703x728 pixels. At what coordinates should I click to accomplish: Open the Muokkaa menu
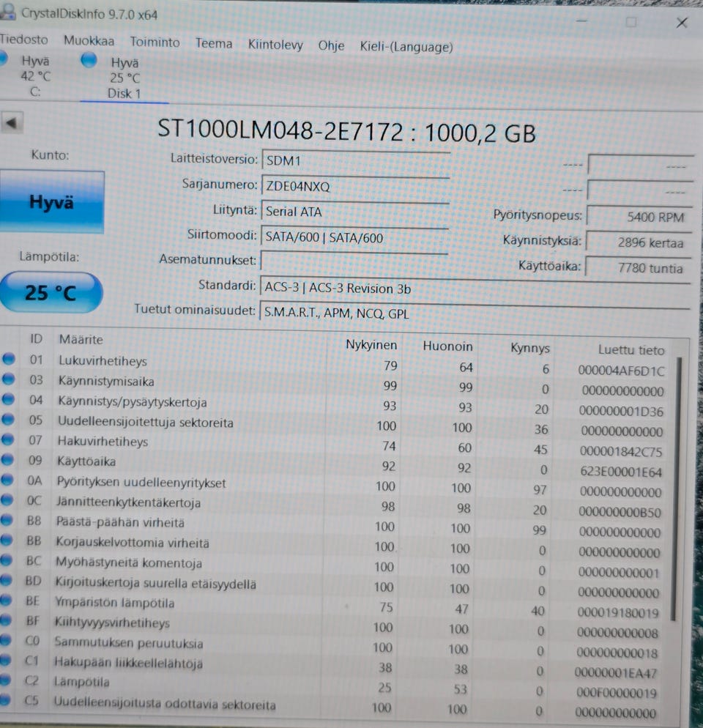(89, 41)
